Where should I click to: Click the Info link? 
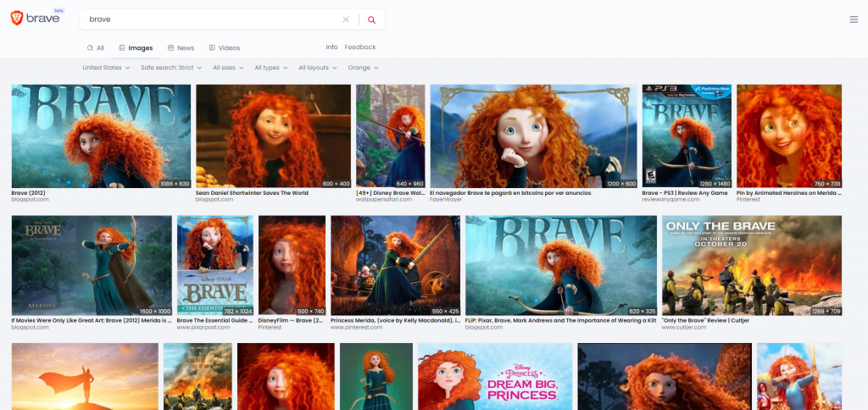331,47
